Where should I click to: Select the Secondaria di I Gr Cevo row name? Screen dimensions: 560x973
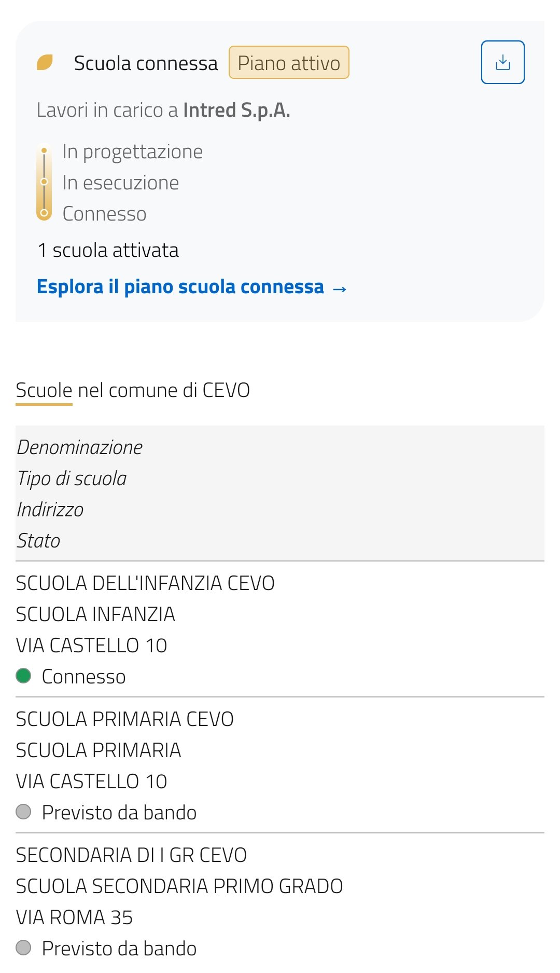[131, 855]
